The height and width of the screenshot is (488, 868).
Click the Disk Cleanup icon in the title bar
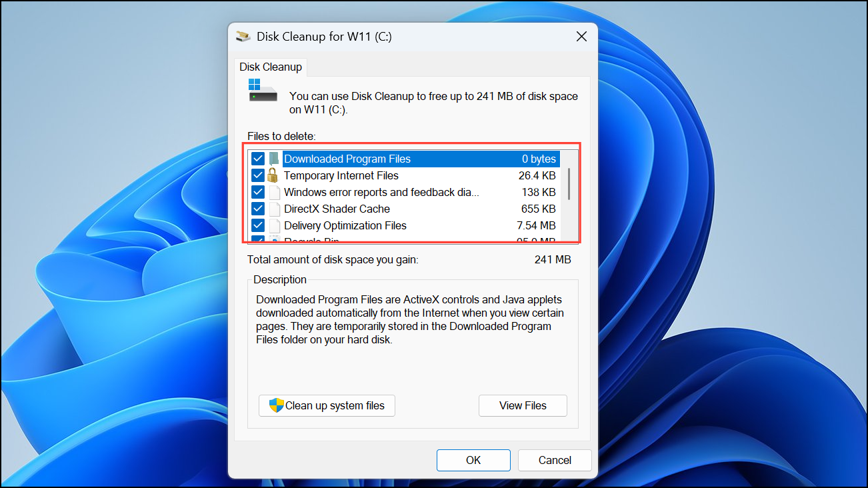tap(243, 36)
